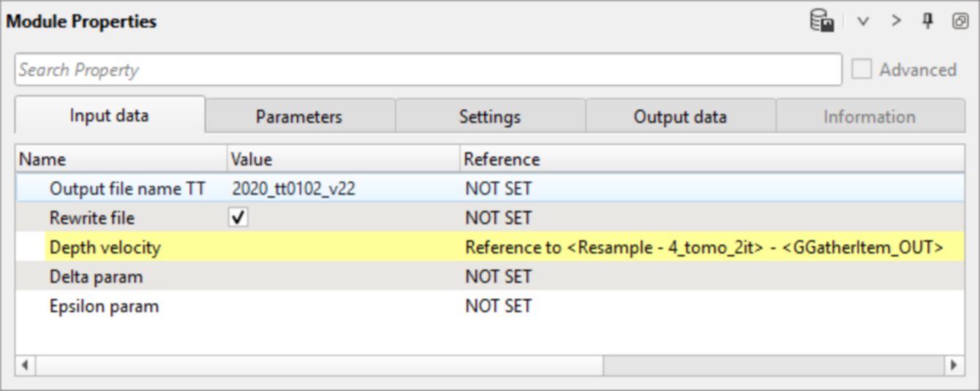The width and height of the screenshot is (980, 391).
Task: Click the Depth velocity reference link text
Action: click(704, 247)
